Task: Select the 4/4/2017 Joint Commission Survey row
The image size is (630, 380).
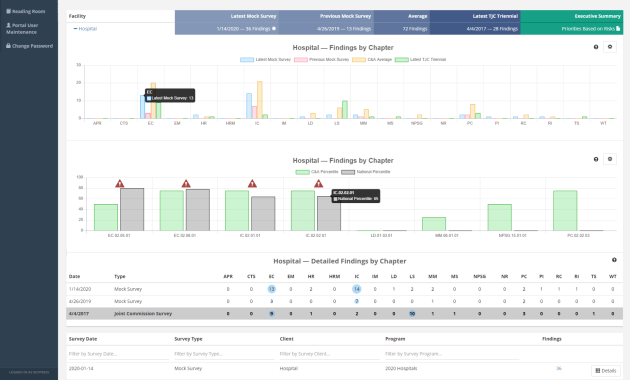Action: 344,314
